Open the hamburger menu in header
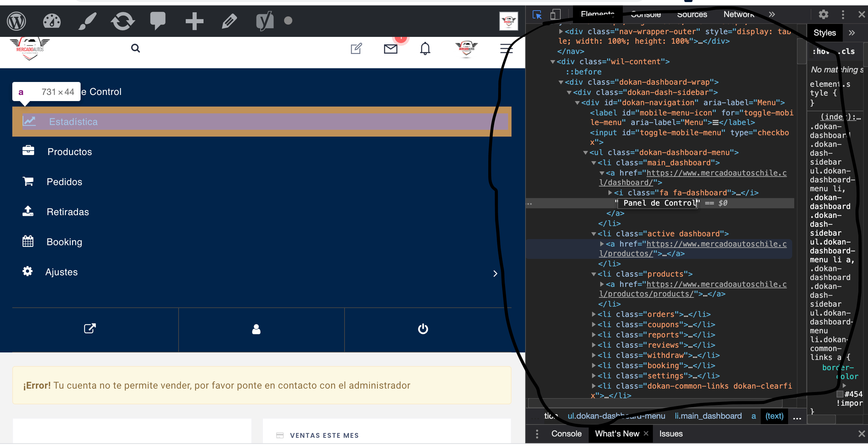This screenshot has height=446, width=868. click(506, 49)
